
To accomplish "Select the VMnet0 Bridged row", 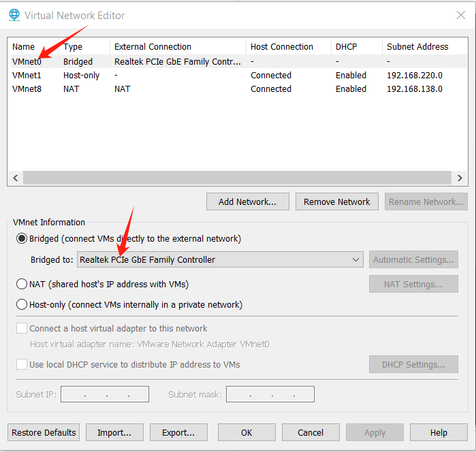I will (x=238, y=62).
